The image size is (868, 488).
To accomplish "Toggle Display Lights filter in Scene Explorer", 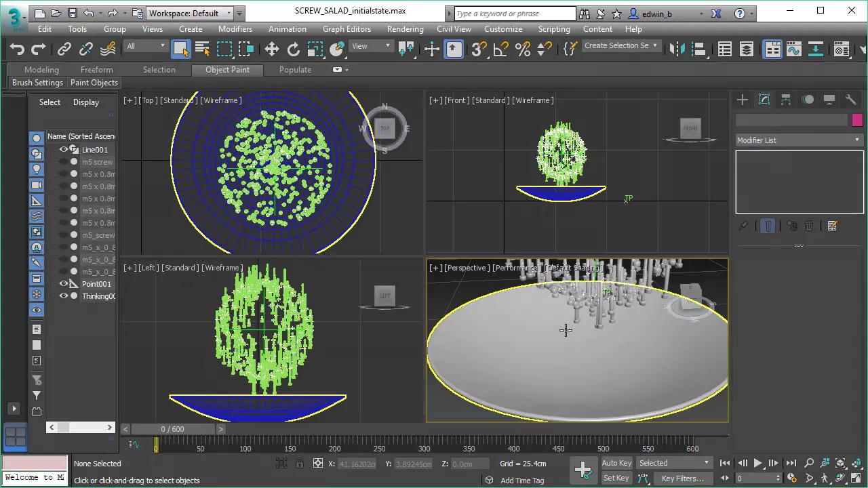I will (37, 169).
